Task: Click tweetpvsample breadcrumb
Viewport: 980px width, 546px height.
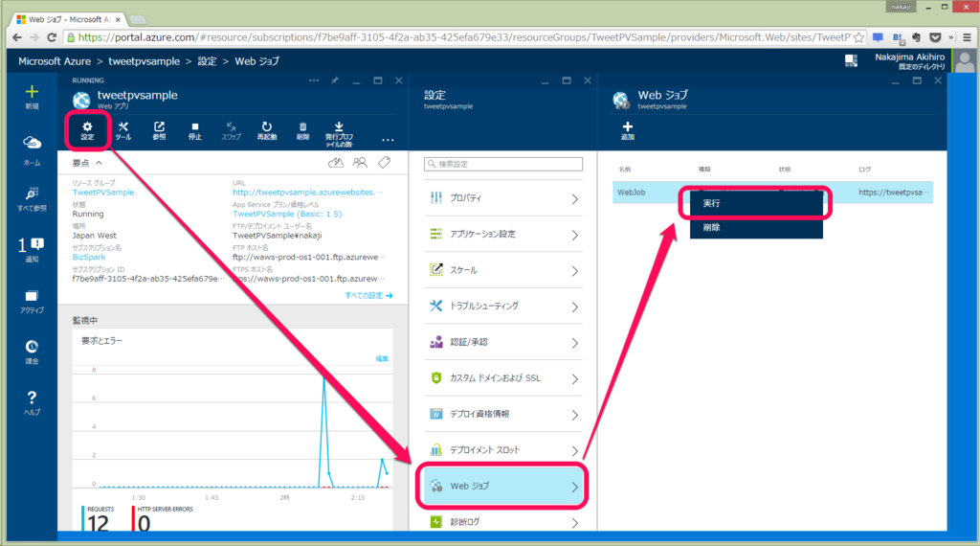Action: [x=144, y=61]
